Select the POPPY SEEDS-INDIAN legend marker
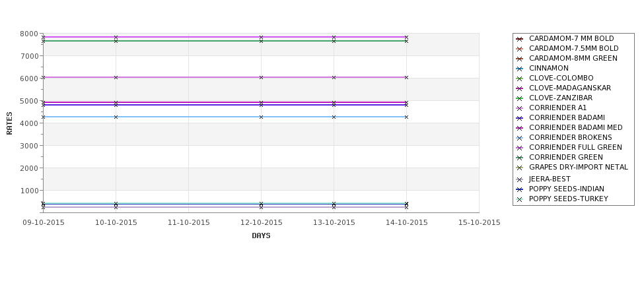The height and width of the screenshot is (283, 644). pyautogui.click(x=519, y=189)
